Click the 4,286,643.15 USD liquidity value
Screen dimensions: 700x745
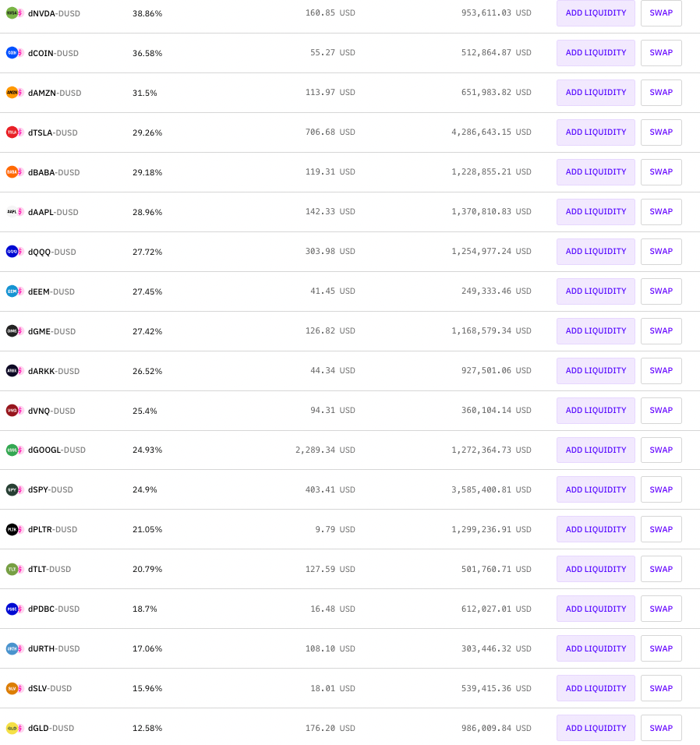(x=491, y=132)
